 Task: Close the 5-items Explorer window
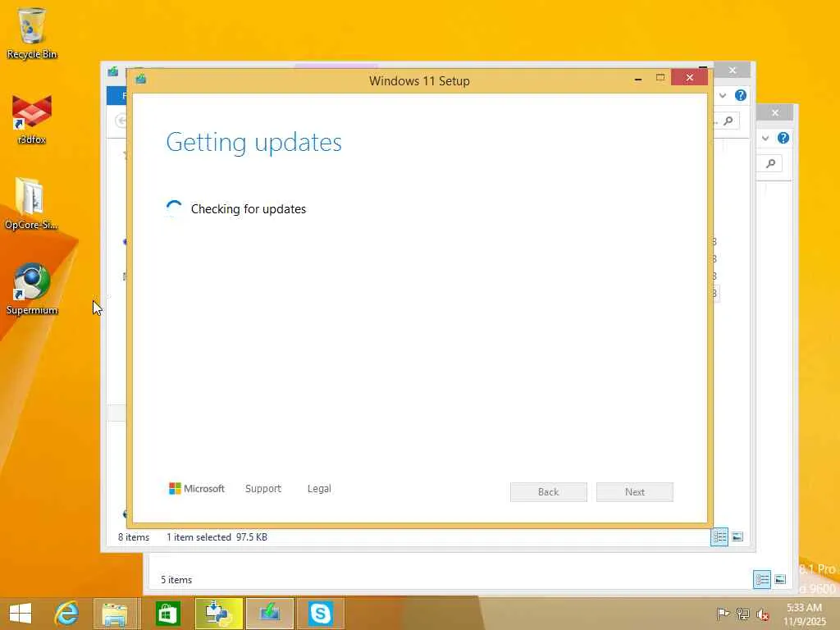click(x=775, y=112)
